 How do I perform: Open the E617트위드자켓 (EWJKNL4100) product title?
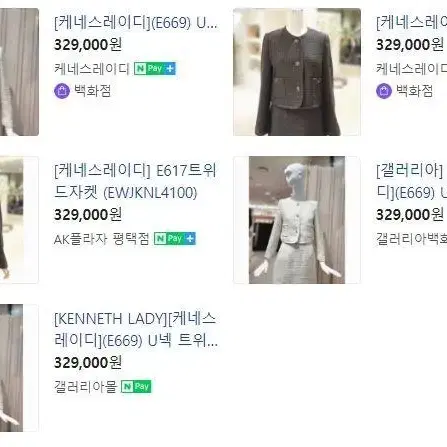click(x=135, y=182)
